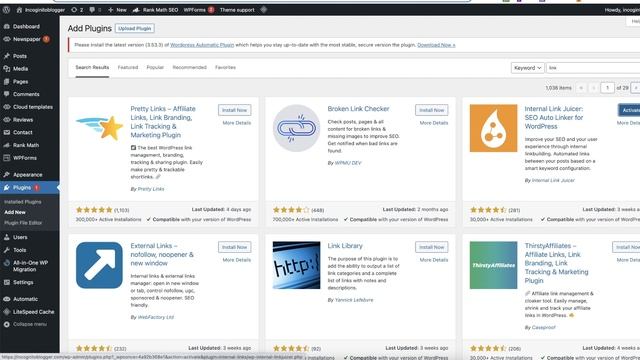The height and width of the screenshot is (360, 640).
Task: Open WPForms admin bar menu
Action: (x=198, y=10)
